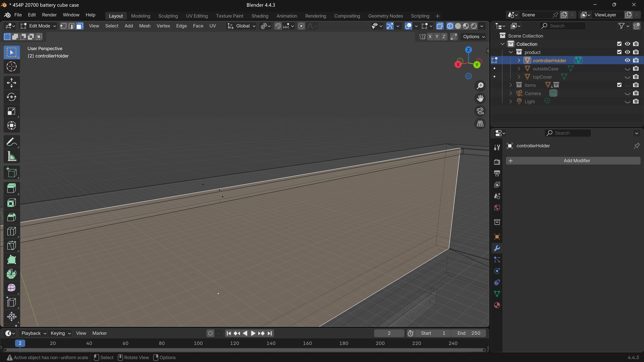Toggle camera view in viewport
The width and height of the screenshot is (644, 362).
tap(480, 111)
